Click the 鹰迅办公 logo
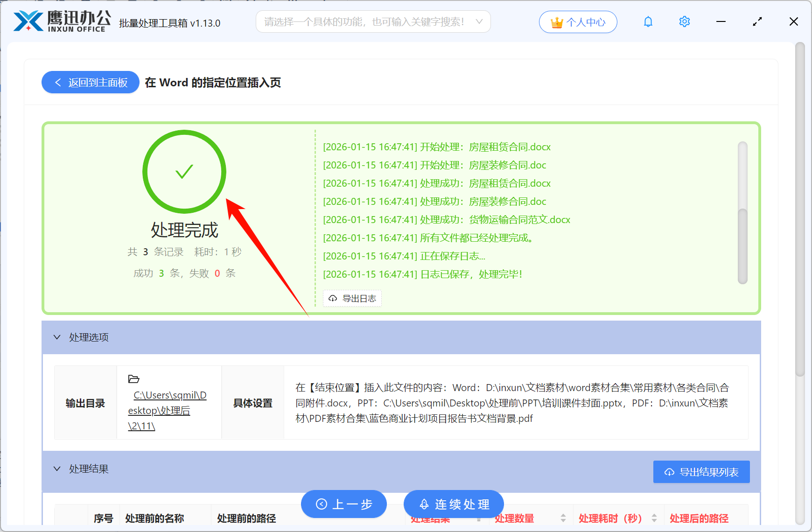 60,21
